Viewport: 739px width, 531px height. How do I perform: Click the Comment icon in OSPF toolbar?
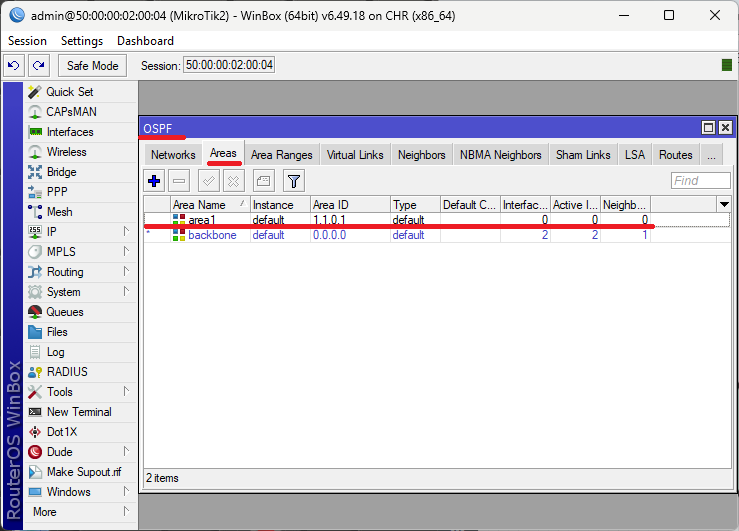263,181
